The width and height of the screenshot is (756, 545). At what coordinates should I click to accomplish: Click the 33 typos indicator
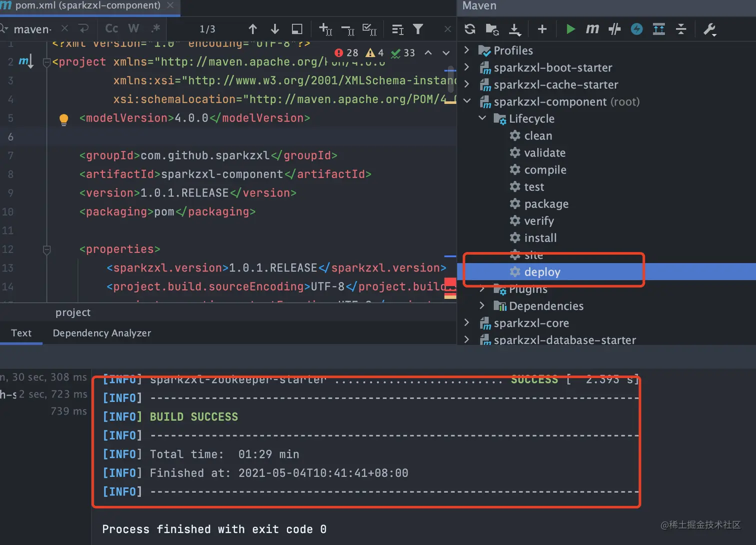point(403,52)
